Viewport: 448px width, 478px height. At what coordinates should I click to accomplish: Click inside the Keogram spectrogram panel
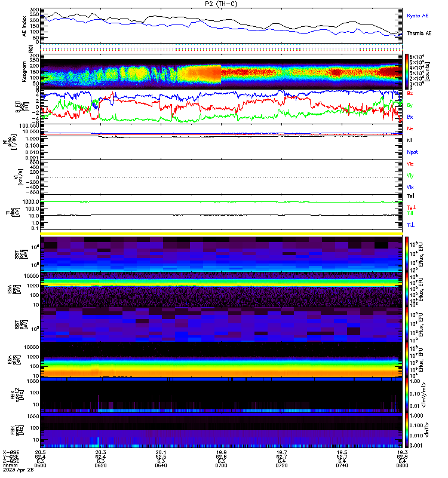click(221, 72)
